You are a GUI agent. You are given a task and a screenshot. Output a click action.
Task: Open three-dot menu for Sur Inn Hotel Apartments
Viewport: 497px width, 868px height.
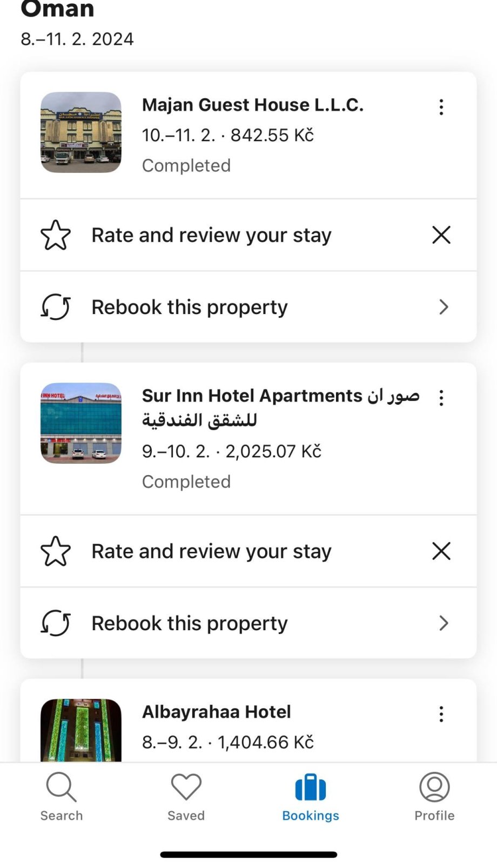[x=441, y=398]
